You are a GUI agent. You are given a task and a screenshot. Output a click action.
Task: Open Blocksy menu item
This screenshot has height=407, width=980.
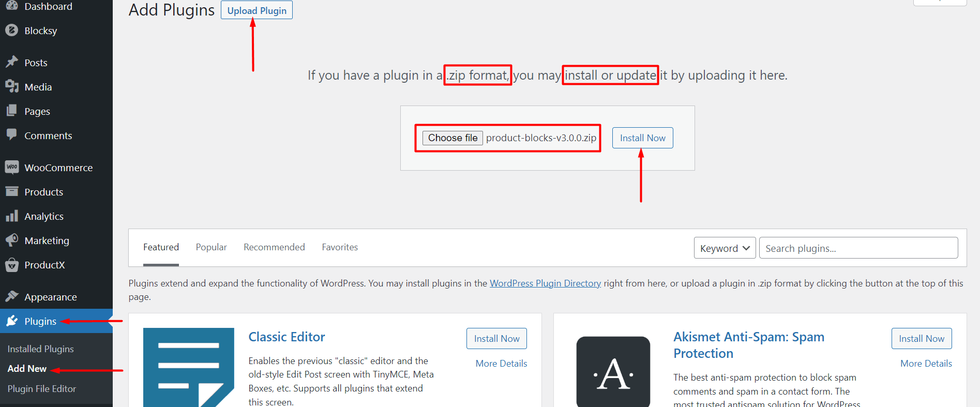point(41,31)
